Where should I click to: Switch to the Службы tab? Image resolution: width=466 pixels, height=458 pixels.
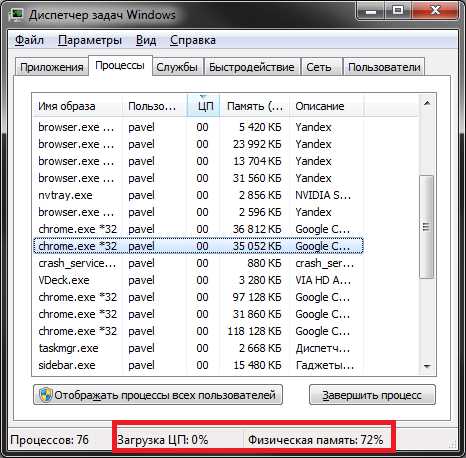[177, 67]
